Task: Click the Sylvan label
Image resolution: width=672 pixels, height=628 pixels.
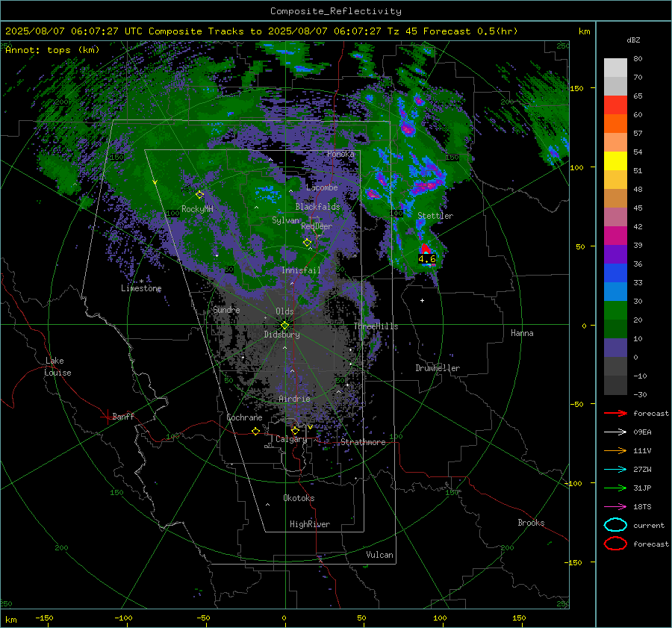Action: (x=285, y=220)
